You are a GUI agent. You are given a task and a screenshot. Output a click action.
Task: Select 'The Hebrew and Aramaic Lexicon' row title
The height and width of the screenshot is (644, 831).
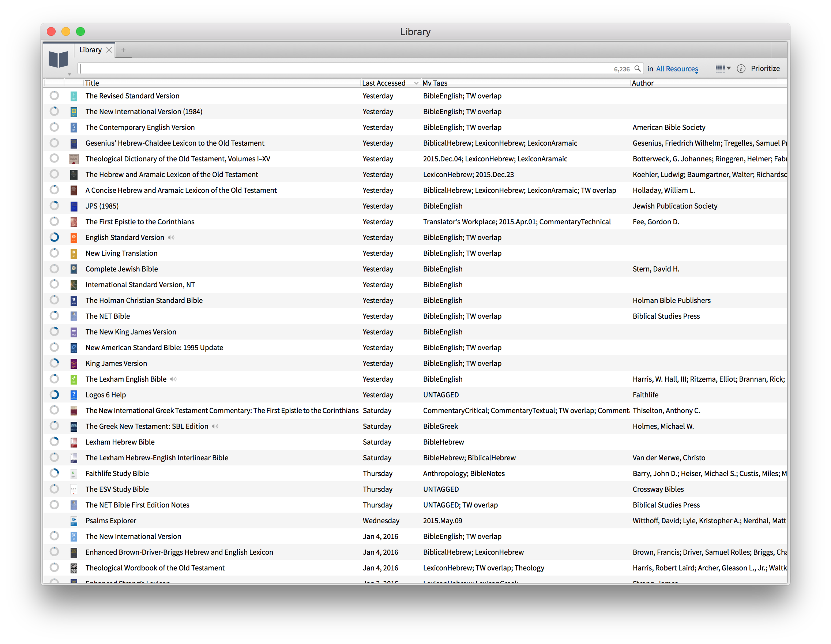click(172, 175)
